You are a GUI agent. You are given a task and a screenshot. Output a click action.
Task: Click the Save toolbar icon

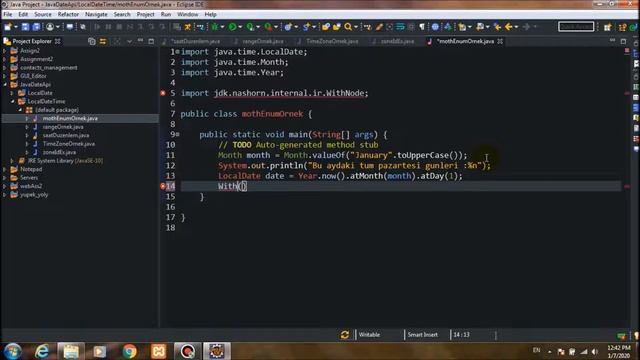point(25,27)
